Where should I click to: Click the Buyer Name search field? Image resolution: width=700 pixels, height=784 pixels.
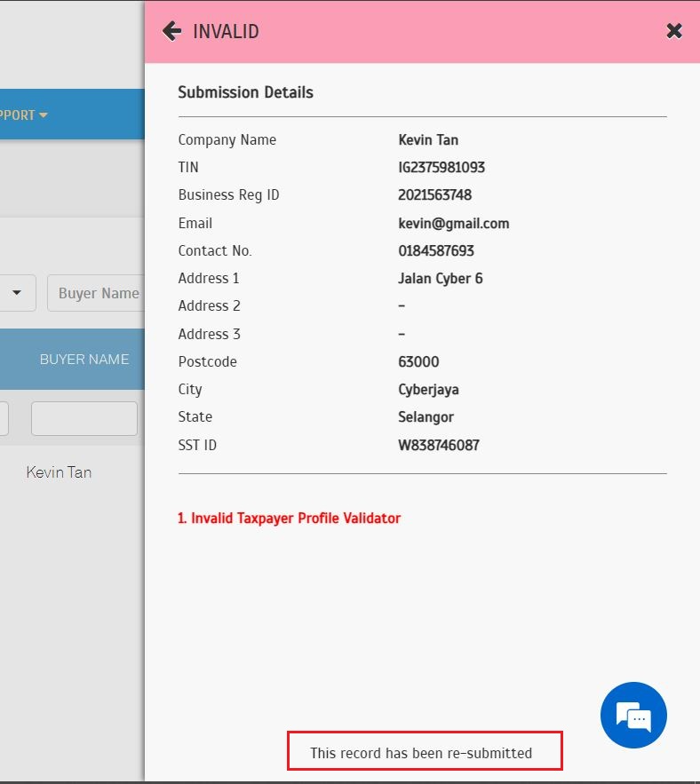(x=97, y=293)
